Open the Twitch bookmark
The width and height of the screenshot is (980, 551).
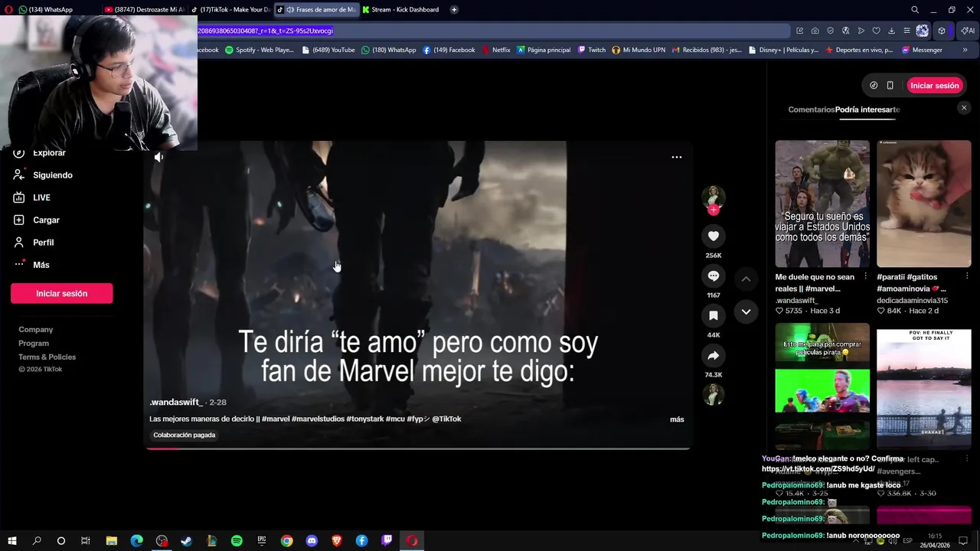[592, 50]
